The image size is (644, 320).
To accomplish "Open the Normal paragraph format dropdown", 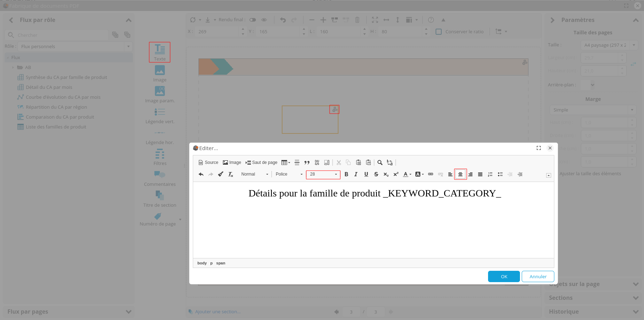I will point(254,174).
